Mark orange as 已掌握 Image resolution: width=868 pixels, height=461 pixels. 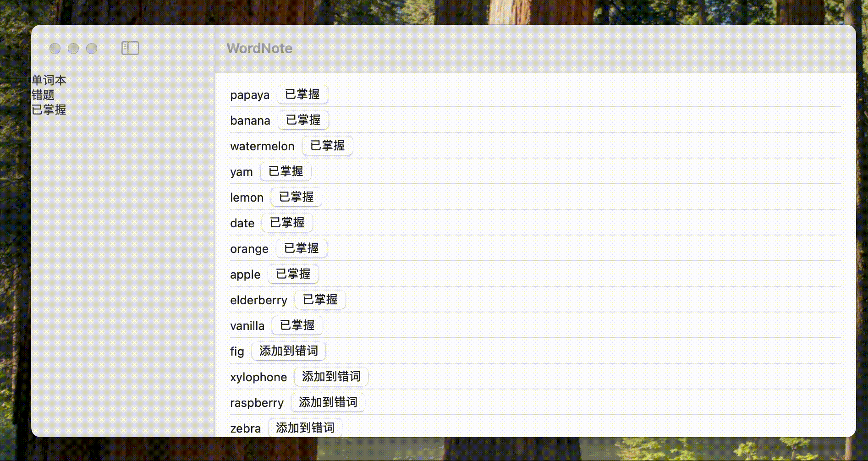tap(301, 248)
